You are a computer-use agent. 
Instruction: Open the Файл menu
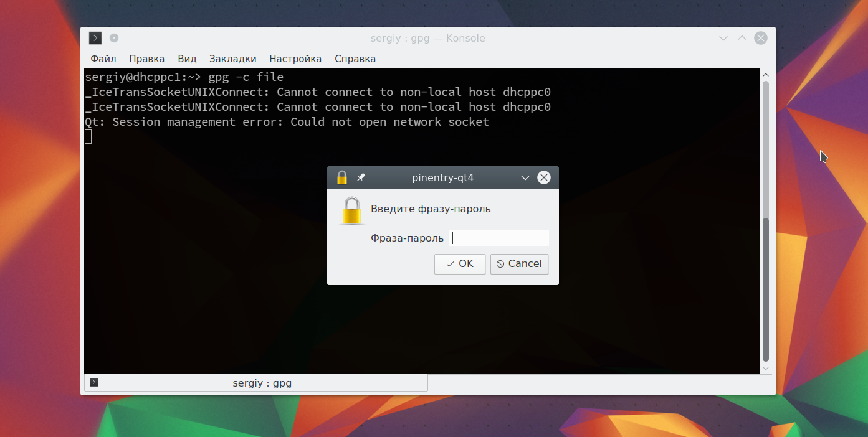[102, 59]
